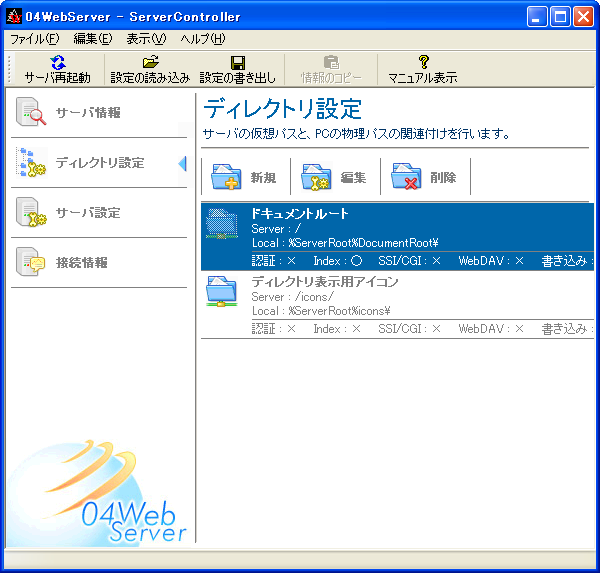The height and width of the screenshot is (573, 600).
Task: Click 'WebDAV : ×' in ディレクトリ表示用アイコン row
Action: point(491,329)
